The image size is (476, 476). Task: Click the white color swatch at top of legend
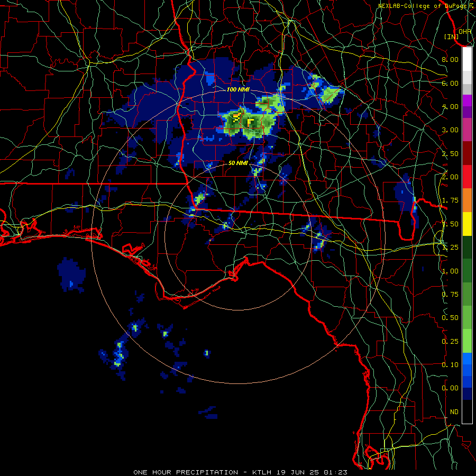click(x=467, y=59)
